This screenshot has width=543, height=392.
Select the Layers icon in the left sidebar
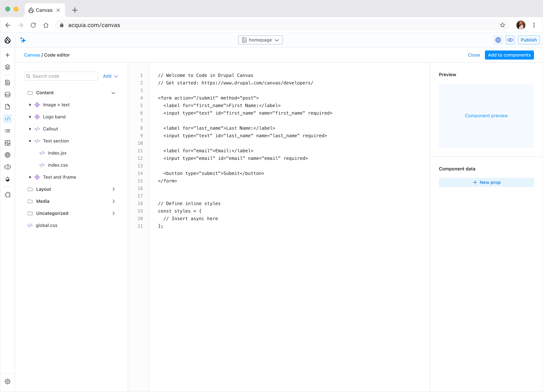point(7,67)
